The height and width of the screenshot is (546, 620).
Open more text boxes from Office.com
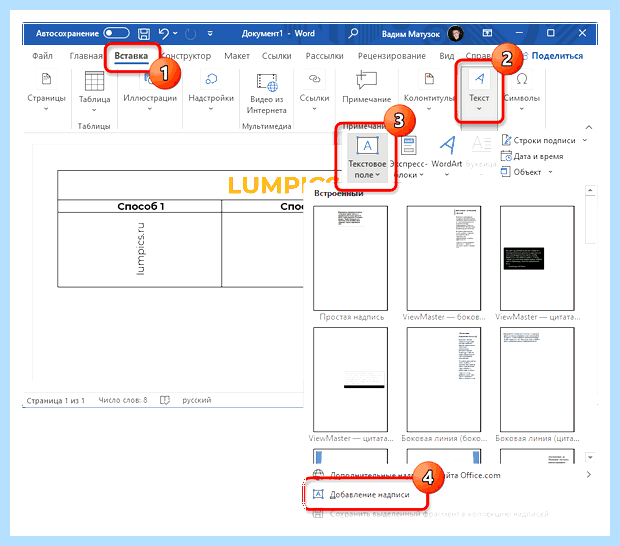tap(407, 475)
